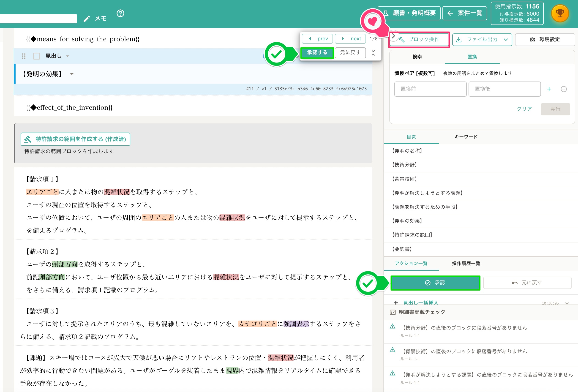
Task: Click the prev triangle icon
Action: point(310,39)
